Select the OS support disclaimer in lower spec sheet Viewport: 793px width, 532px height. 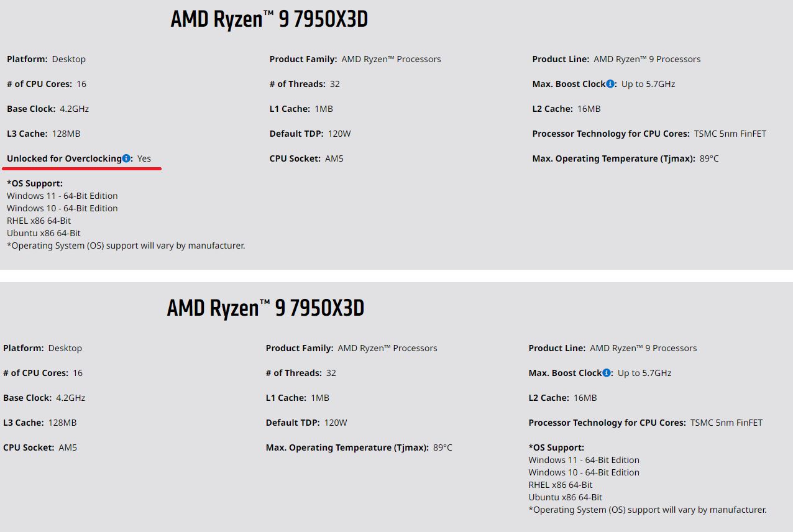[x=648, y=510]
